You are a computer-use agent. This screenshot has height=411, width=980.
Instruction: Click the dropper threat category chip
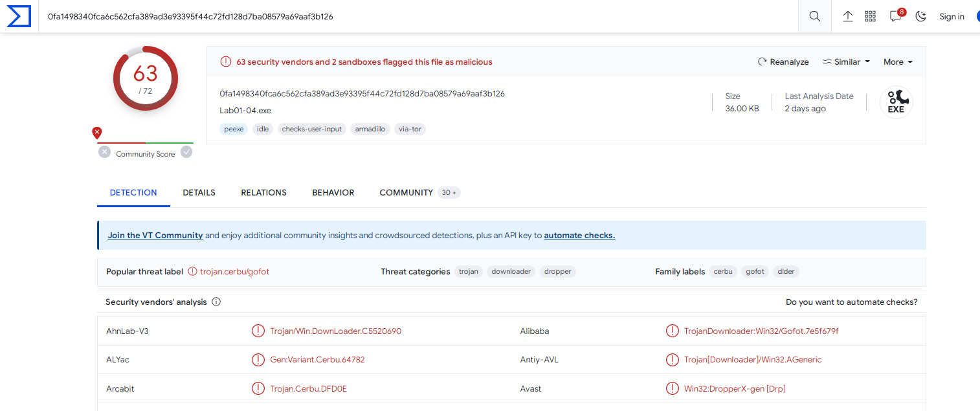tap(558, 272)
